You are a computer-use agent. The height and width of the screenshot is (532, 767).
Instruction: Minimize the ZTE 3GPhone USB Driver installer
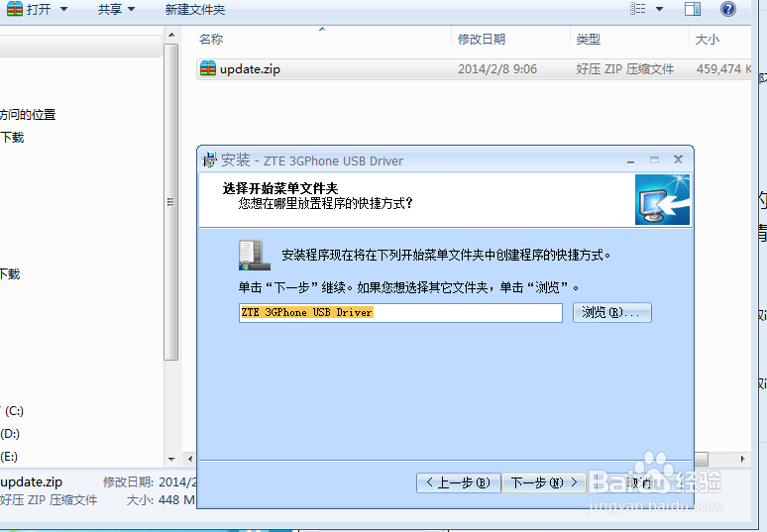click(631, 160)
